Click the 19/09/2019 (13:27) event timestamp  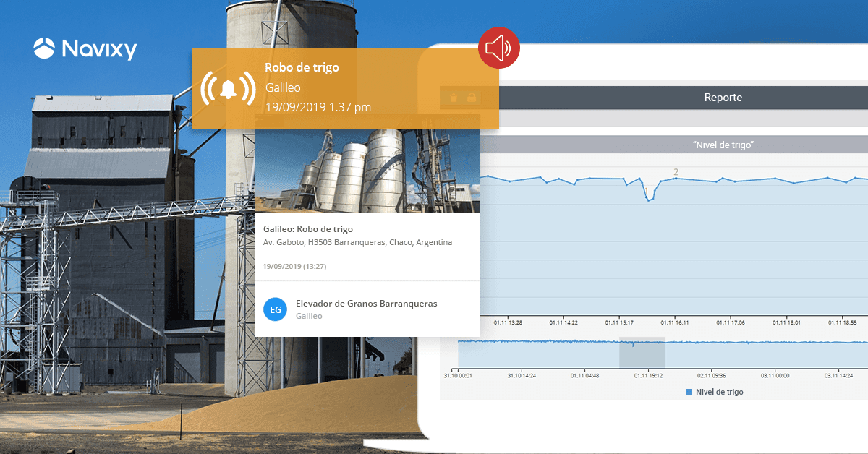(x=295, y=266)
